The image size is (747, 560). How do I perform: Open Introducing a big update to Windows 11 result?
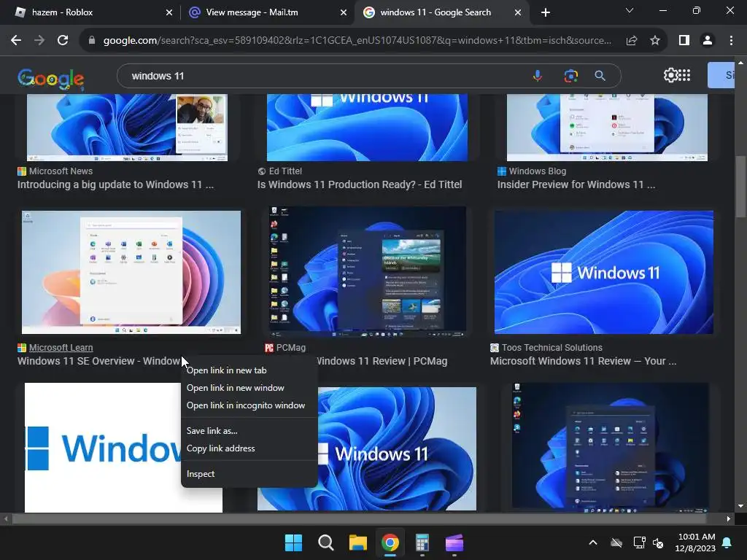[x=115, y=184]
